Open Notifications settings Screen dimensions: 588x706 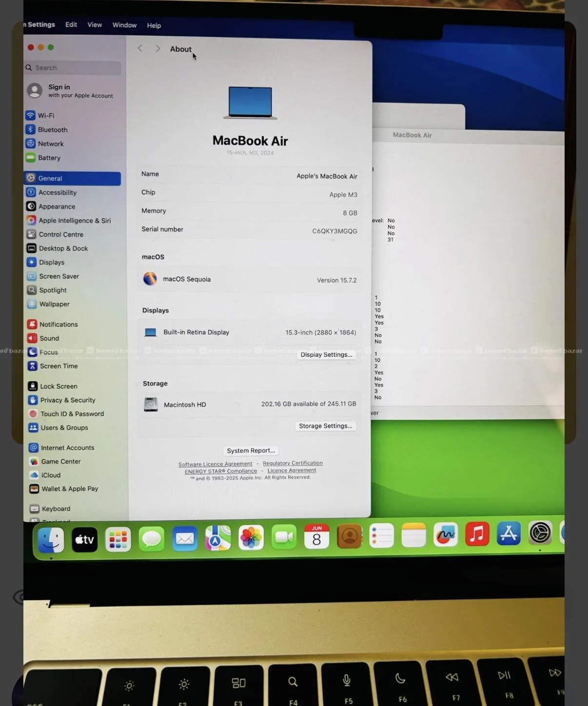(53, 324)
